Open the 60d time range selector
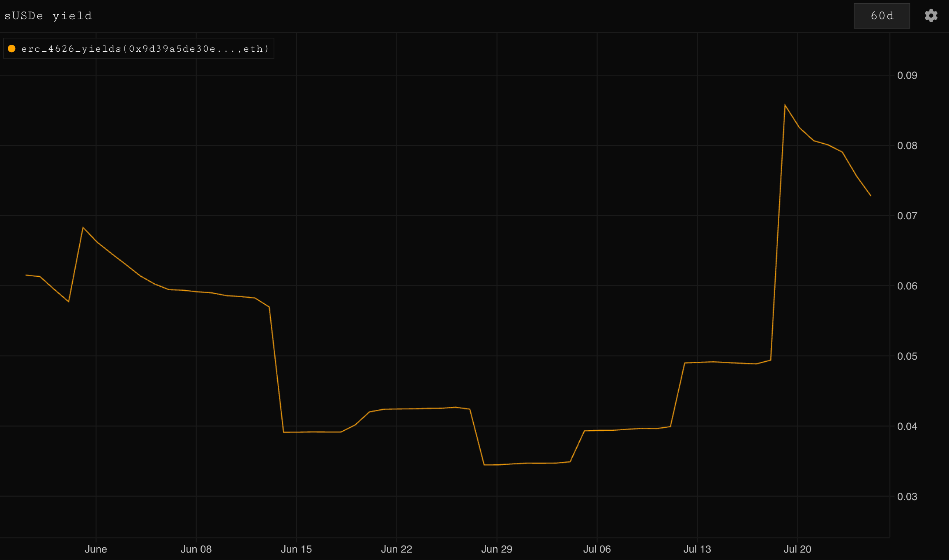Viewport: 949px width, 560px height. coord(882,16)
